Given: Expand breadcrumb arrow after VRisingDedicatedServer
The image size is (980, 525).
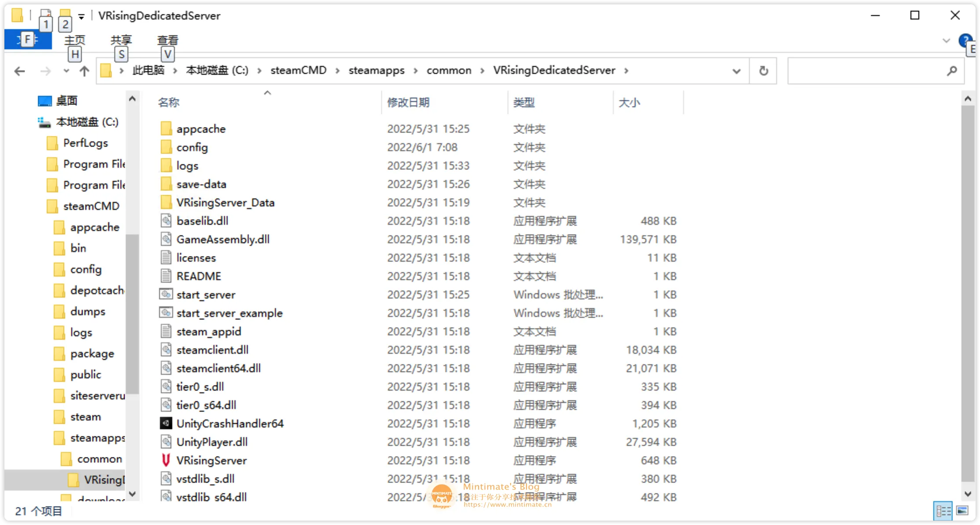Looking at the screenshot, I should 626,71.
